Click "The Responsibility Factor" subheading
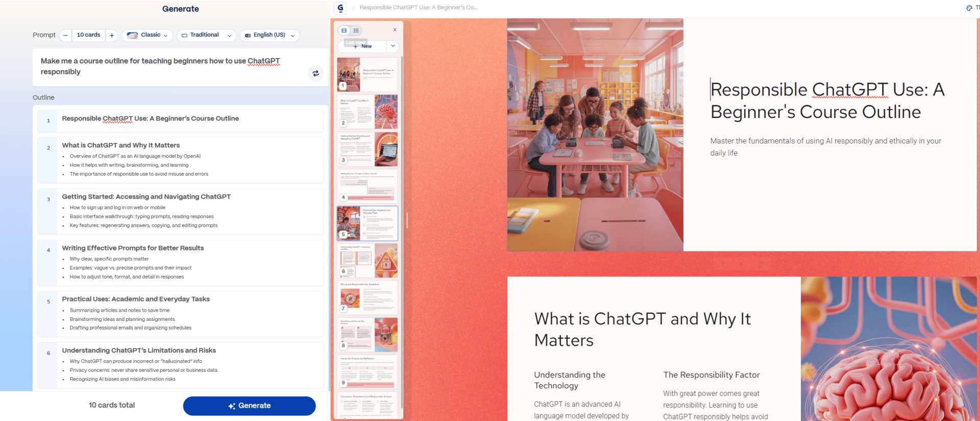The height and width of the screenshot is (421, 980). click(x=712, y=375)
